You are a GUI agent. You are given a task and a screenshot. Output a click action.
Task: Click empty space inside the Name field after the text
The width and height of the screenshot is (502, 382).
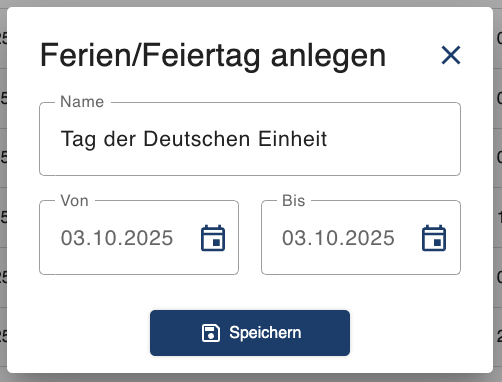[393, 139]
